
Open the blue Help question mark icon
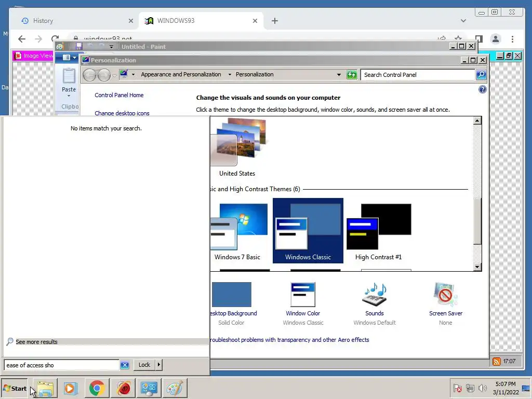[x=483, y=89]
